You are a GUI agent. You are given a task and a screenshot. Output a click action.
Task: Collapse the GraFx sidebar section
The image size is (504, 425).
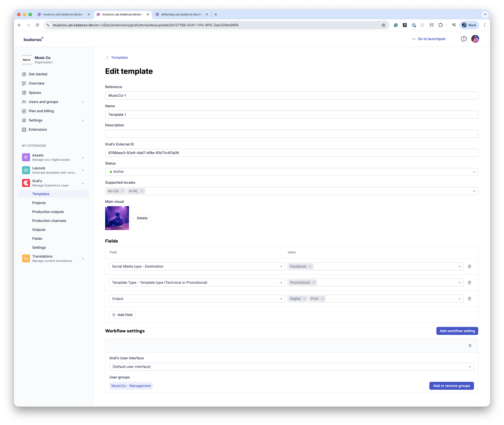(x=83, y=183)
